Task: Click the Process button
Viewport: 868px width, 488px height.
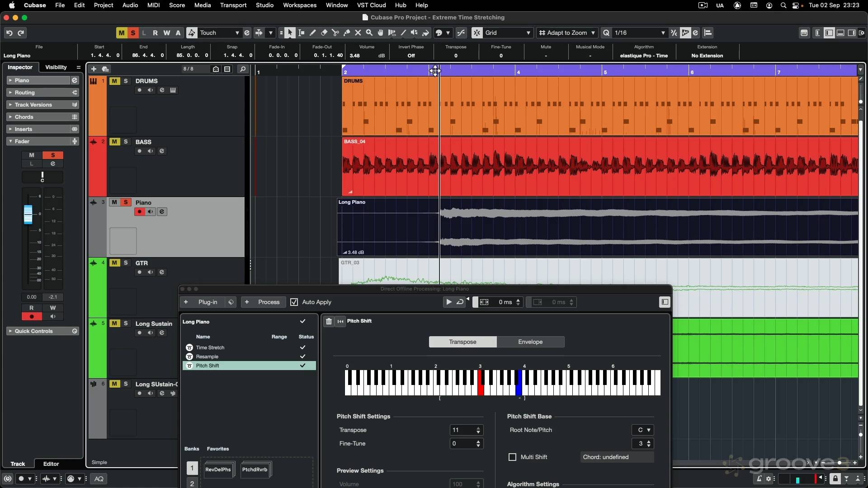Action: [x=269, y=302]
